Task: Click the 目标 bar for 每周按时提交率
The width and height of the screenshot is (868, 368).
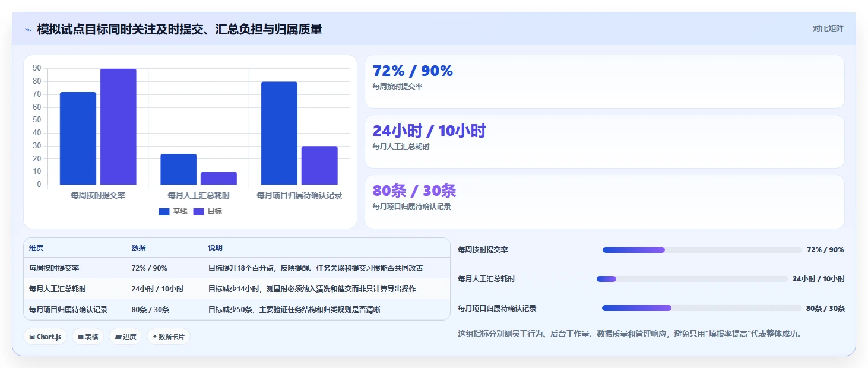Action: coord(118,126)
